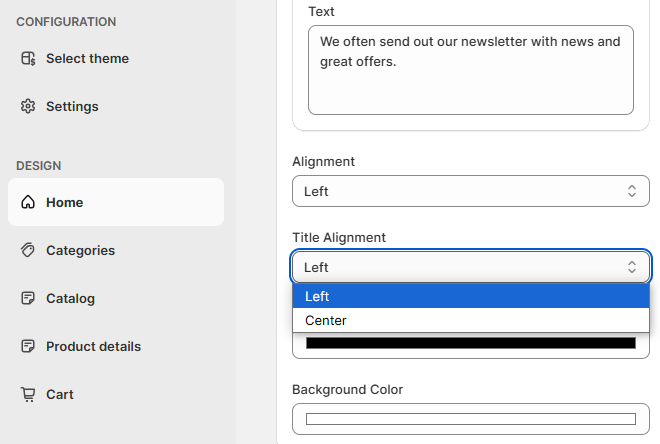Image resolution: width=660 pixels, height=444 pixels.
Task: Open the black color swatch picker
Action: pyautogui.click(x=471, y=343)
